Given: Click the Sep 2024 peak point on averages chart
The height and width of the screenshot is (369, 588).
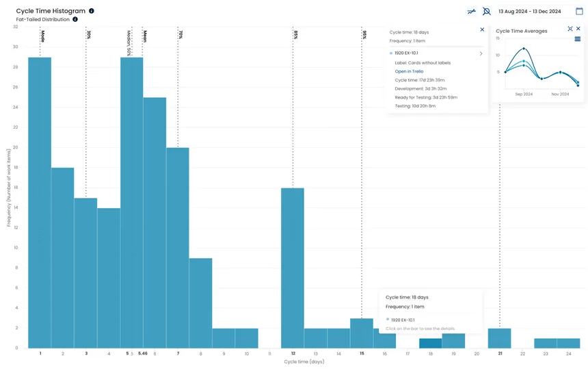Looking at the screenshot, I should [x=524, y=49].
